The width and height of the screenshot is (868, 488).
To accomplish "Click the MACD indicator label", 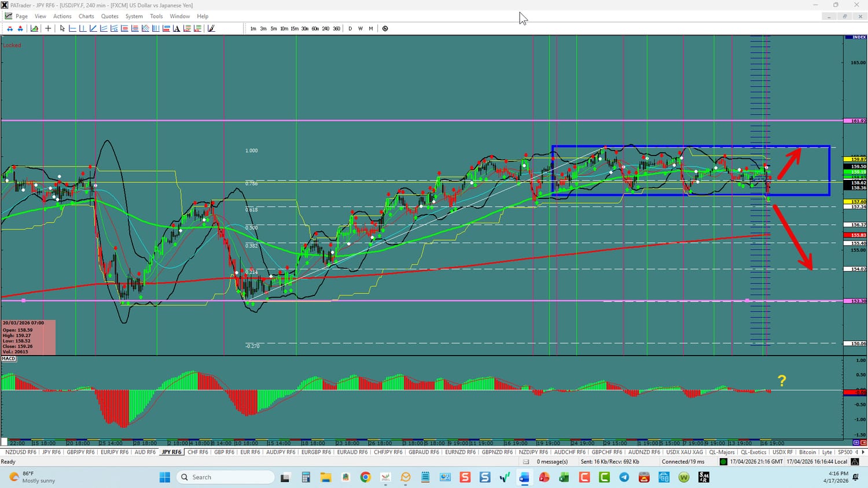I will [9, 358].
